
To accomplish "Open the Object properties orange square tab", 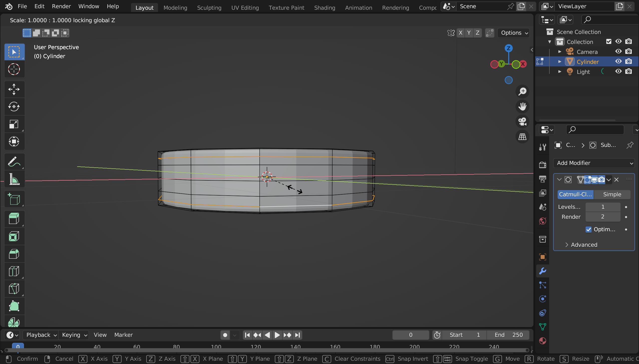I will tap(542, 257).
